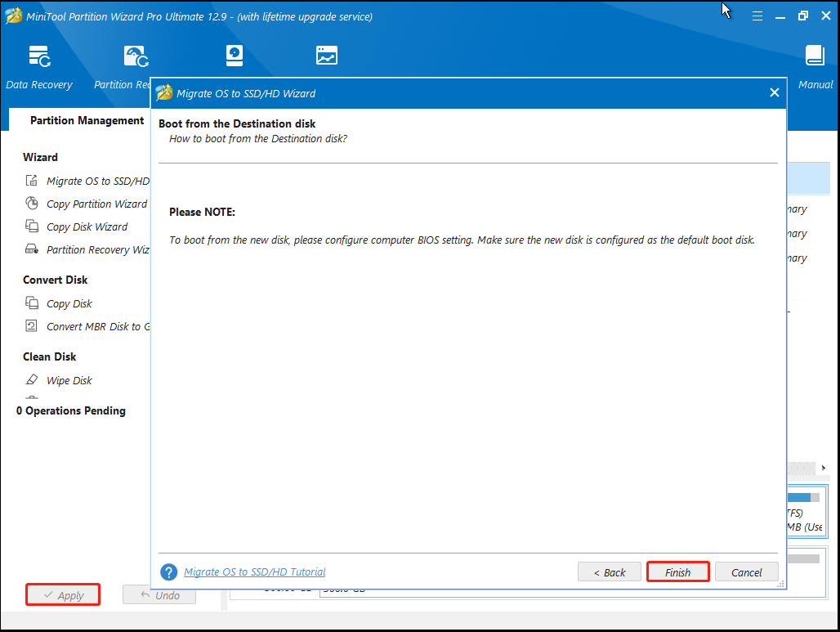Viewport: 840px width, 632px height.
Task: Click the Wizard section heading
Action: [40, 157]
